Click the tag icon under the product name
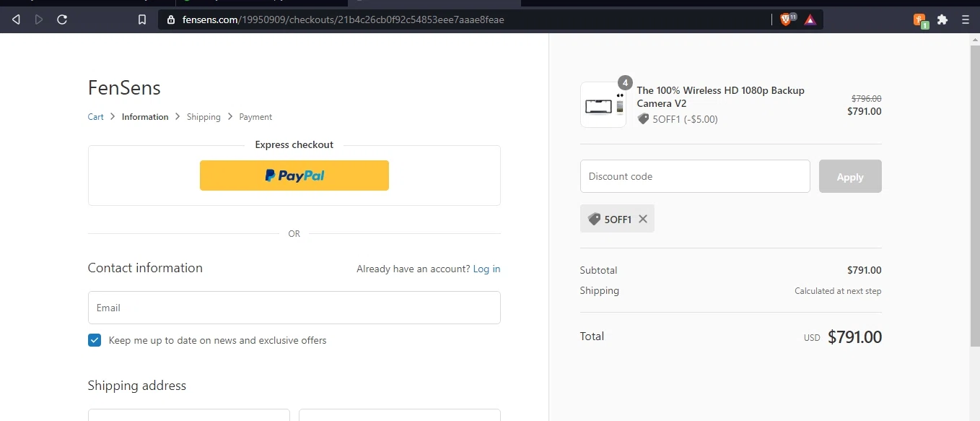The width and height of the screenshot is (980, 421). pos(643,119)
